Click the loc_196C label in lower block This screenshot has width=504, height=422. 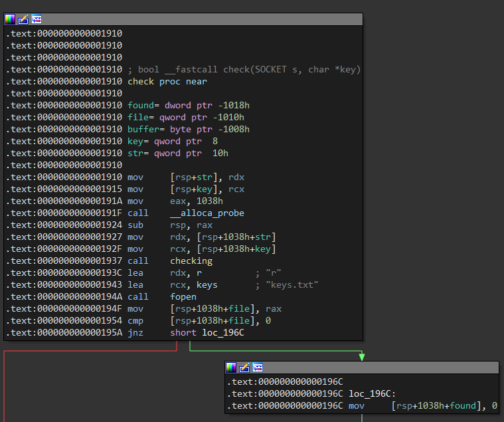372,394
